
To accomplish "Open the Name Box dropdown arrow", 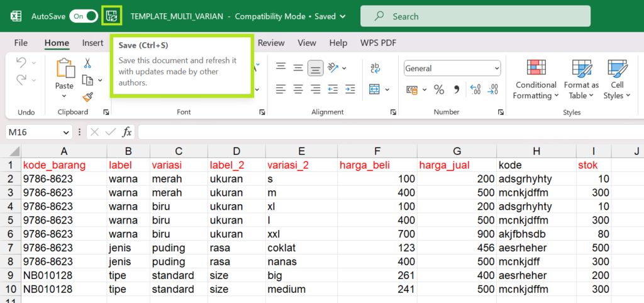I will coord(67,132).
